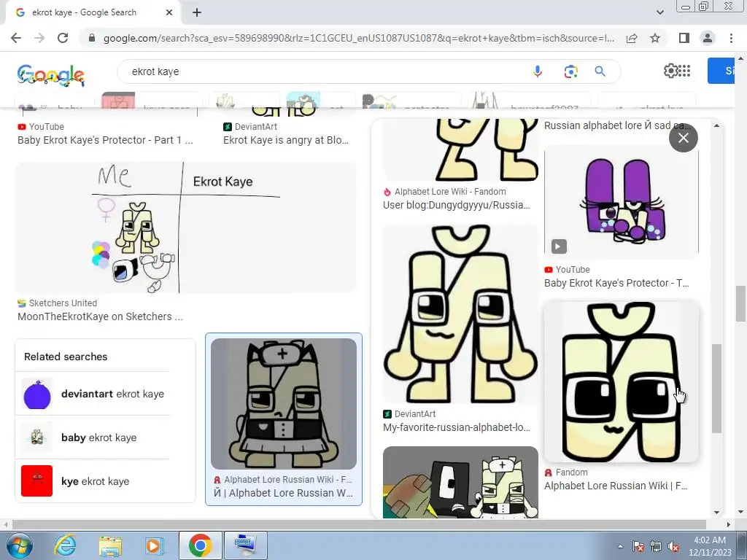The height and width of the screenshot is (560, 747).
Task: Open Alphabet Lore Russian Wiki | F... Fandom link
Action: tap(616, 486)
